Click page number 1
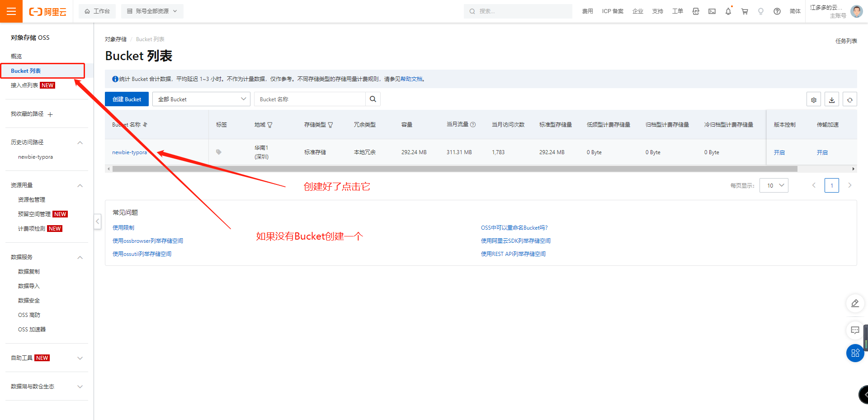This screenshot has height=420, width=868. (x=832, y=185)
